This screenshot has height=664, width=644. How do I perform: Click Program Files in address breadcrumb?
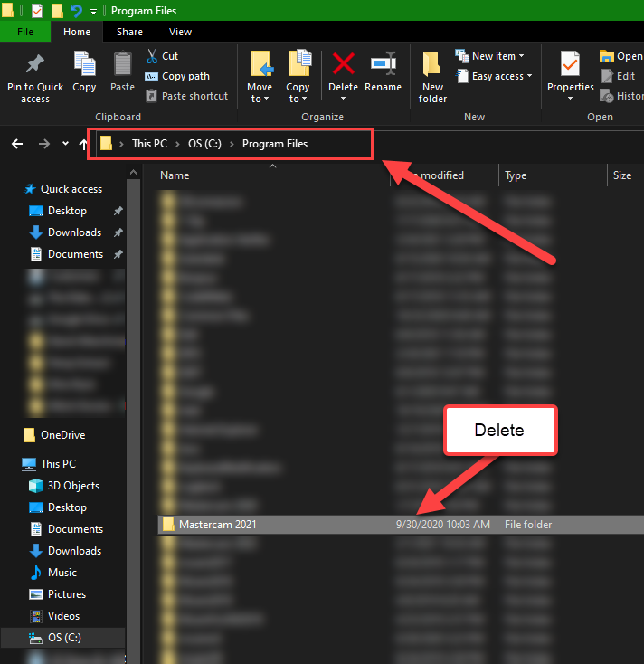(x=275, y=144)
